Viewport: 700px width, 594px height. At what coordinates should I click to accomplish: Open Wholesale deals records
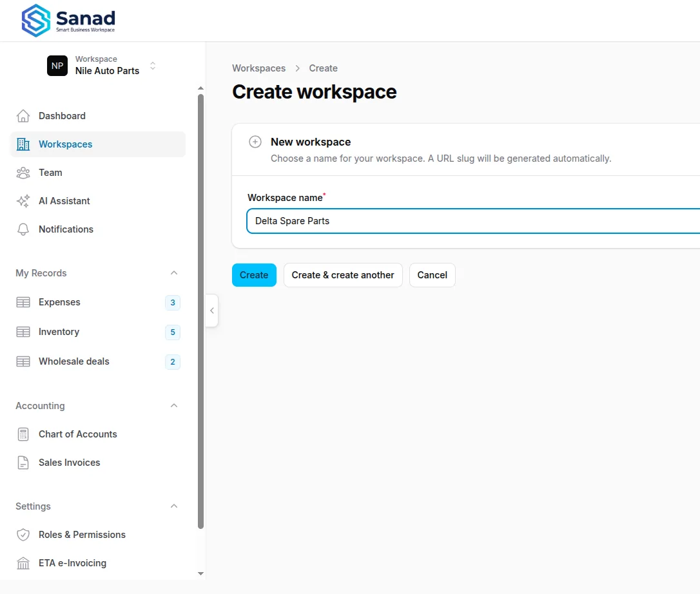98,361
